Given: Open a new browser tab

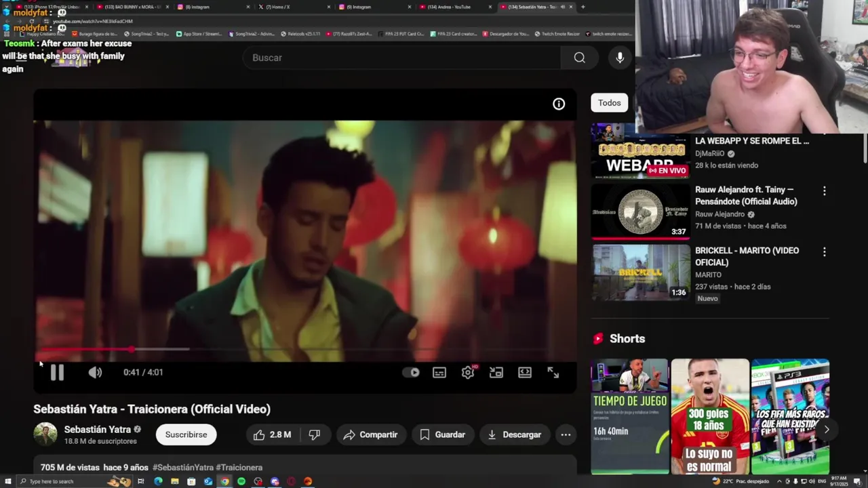Looking at the screenshot, I should (583, 7).
